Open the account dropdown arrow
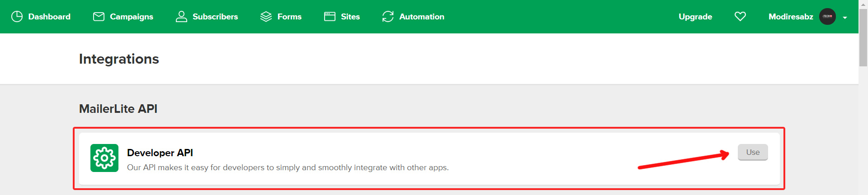 [x=844, y=18]
